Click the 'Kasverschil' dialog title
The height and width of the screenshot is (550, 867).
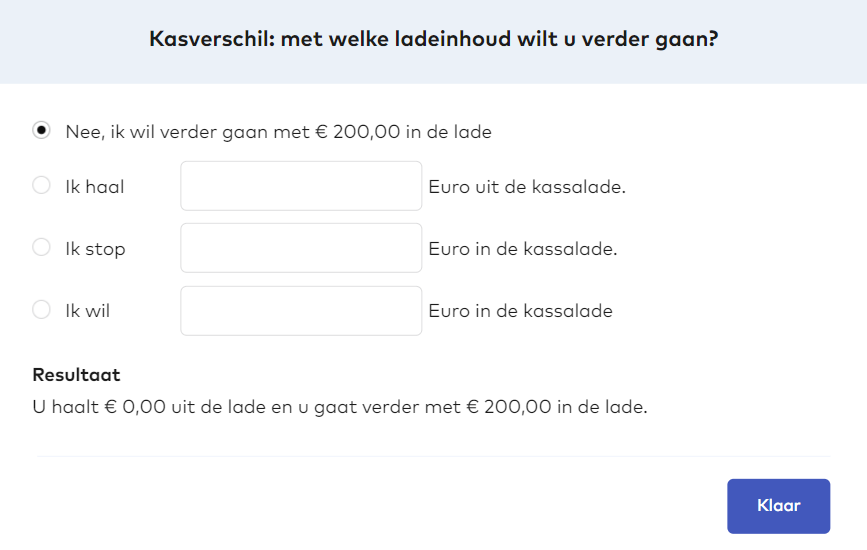tap(434, 39)
